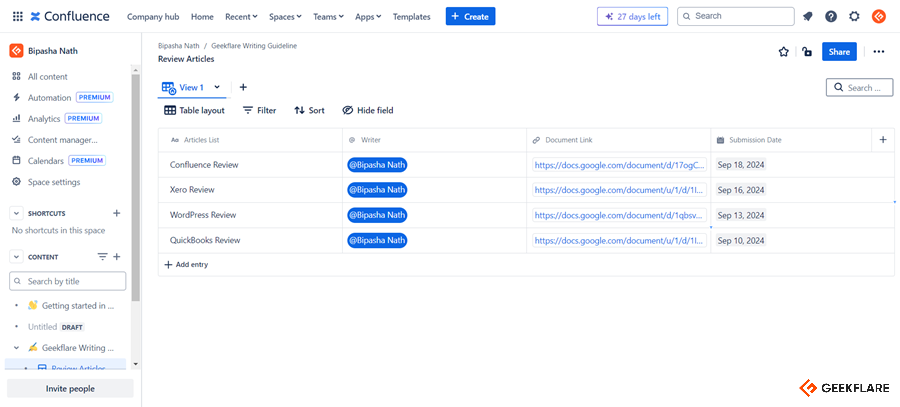Add a new field column plus
The width and height of the screenshot is (900, 407).
(x=883, y=139)
